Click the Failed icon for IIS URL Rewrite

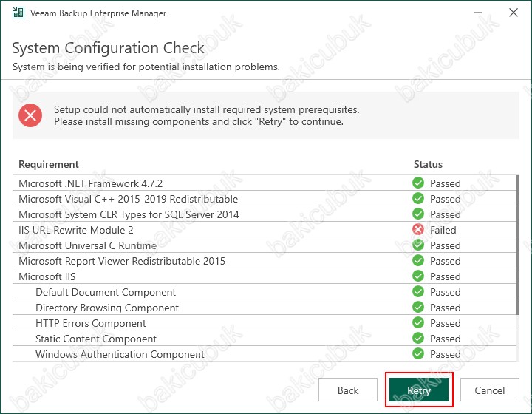click(418, 230)
